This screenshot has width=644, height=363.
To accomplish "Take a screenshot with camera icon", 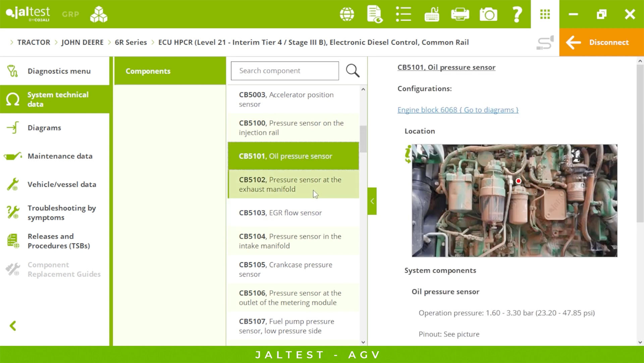I will [x=488, y=14].
